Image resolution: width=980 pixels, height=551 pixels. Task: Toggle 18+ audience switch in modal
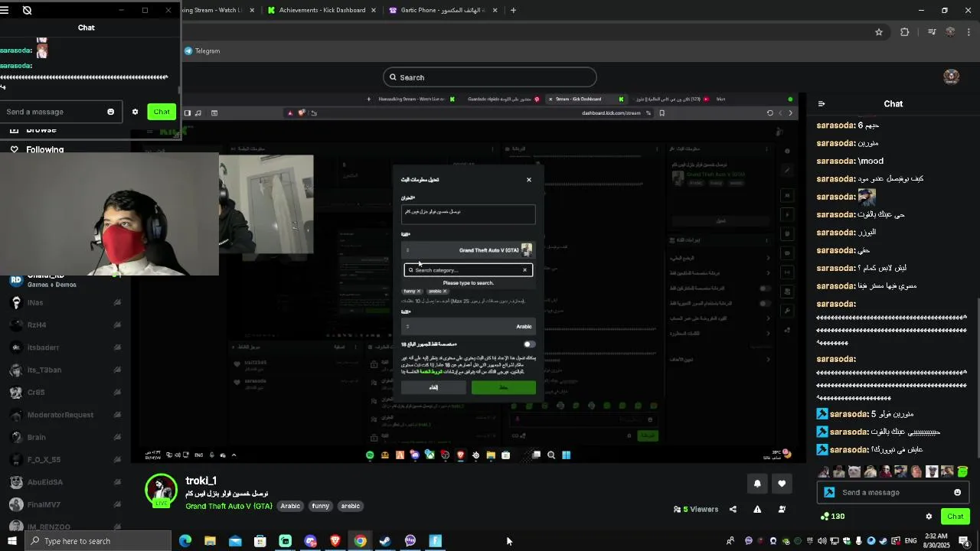click(x=529, y=344)
